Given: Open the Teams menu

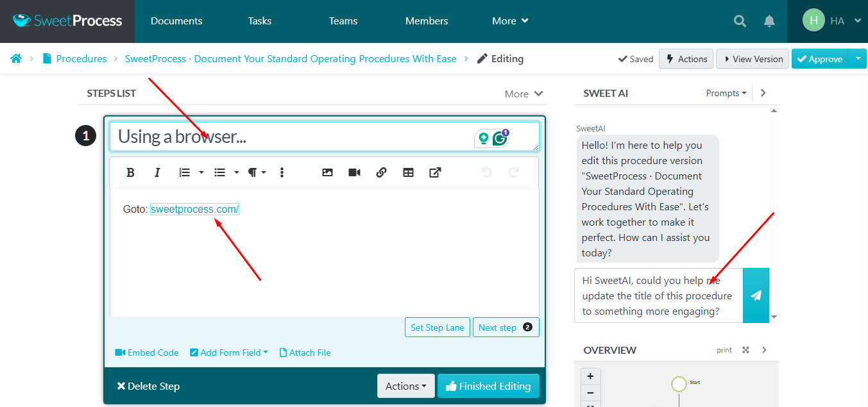Looking at the screenshot, I should (343, 21).
